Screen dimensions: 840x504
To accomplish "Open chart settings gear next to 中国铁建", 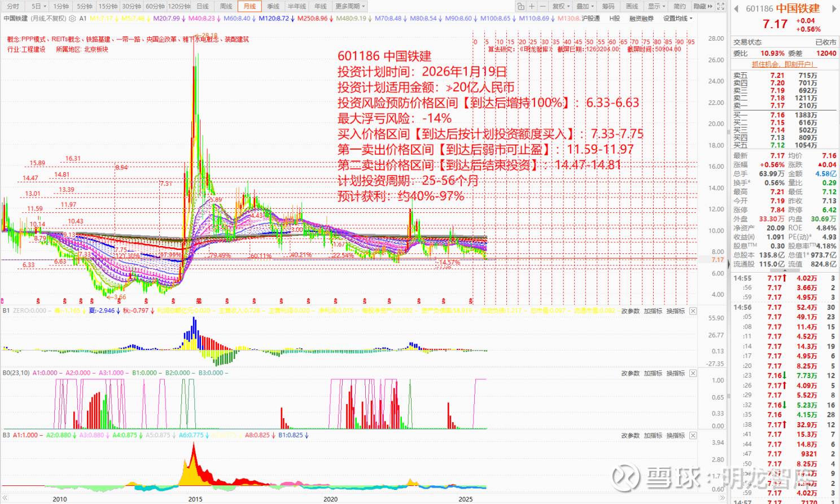I will point(72,19).
